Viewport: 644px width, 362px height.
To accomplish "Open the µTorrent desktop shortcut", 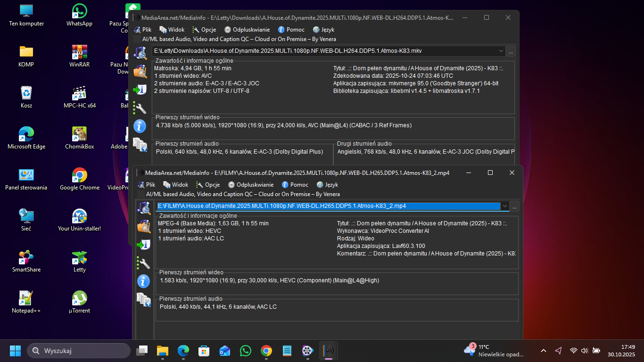I will pyautogui.click(x=79, y=302).
